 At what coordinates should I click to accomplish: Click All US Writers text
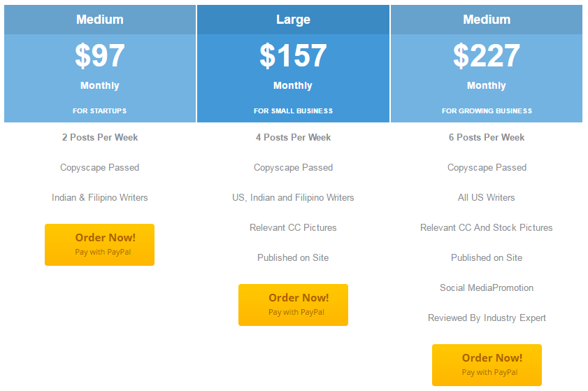(487, 197)
